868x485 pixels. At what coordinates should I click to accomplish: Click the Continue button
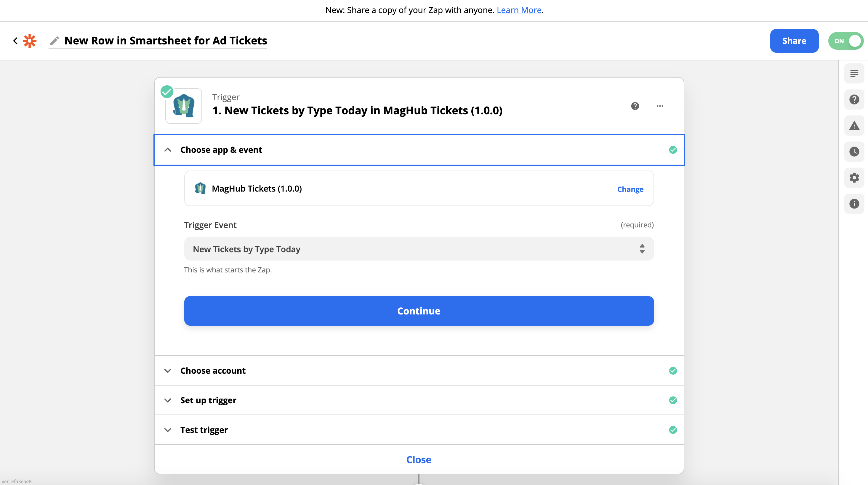pos(419,311)
